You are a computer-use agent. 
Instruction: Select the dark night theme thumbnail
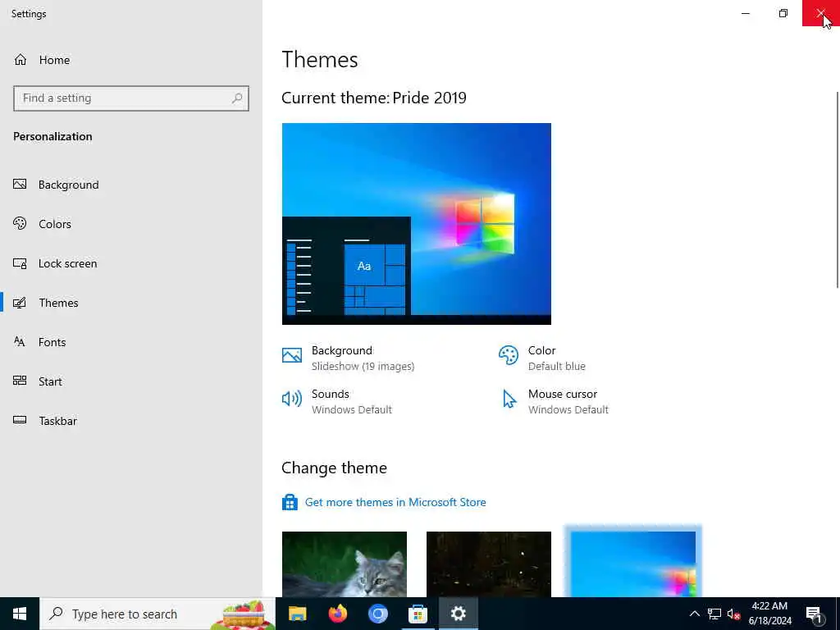[489, 564]
